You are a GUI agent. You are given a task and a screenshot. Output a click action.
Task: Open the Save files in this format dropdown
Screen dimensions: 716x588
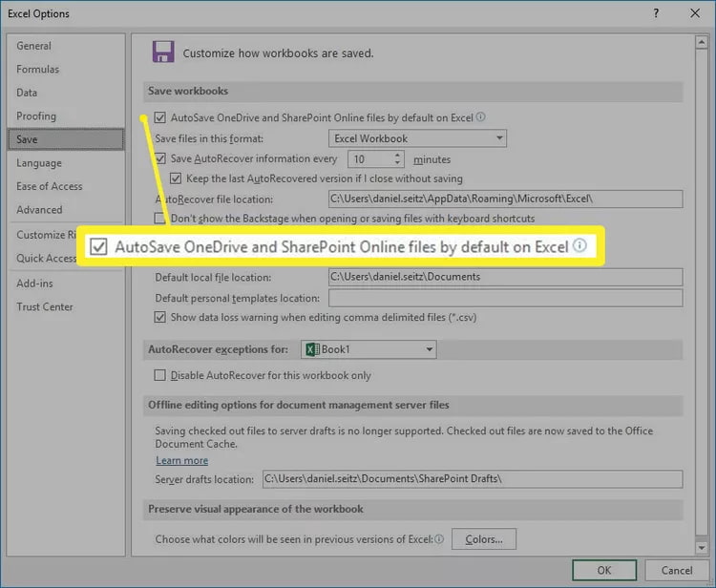point(417,138)
